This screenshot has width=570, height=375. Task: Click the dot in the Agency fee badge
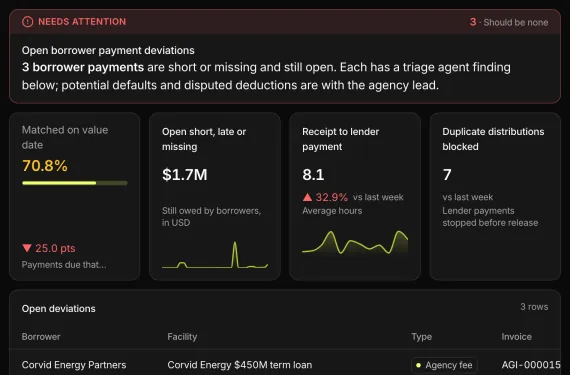[x=418, y=365]
